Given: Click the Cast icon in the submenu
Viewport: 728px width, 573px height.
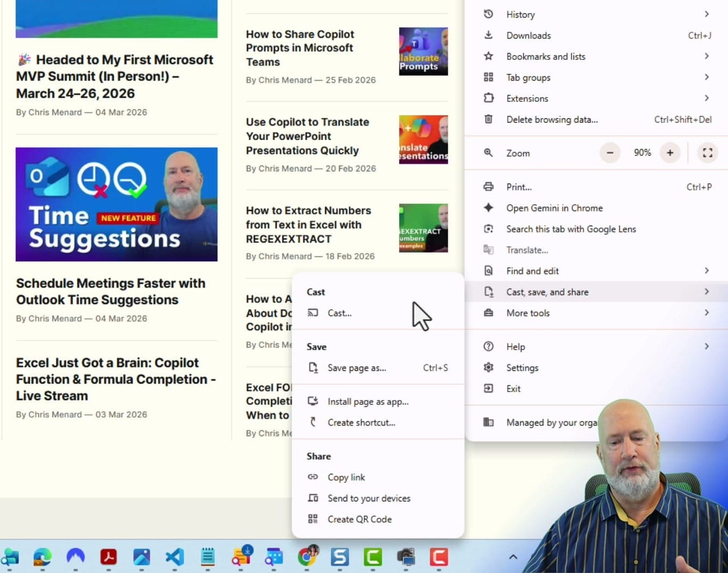Looking at the screenshot, I should click(313, 312).
